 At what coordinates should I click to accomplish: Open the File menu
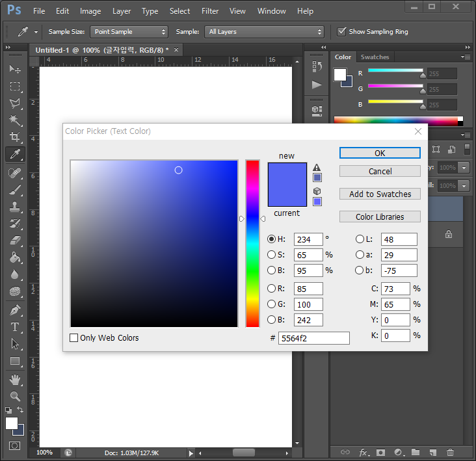tap(39, 11)
